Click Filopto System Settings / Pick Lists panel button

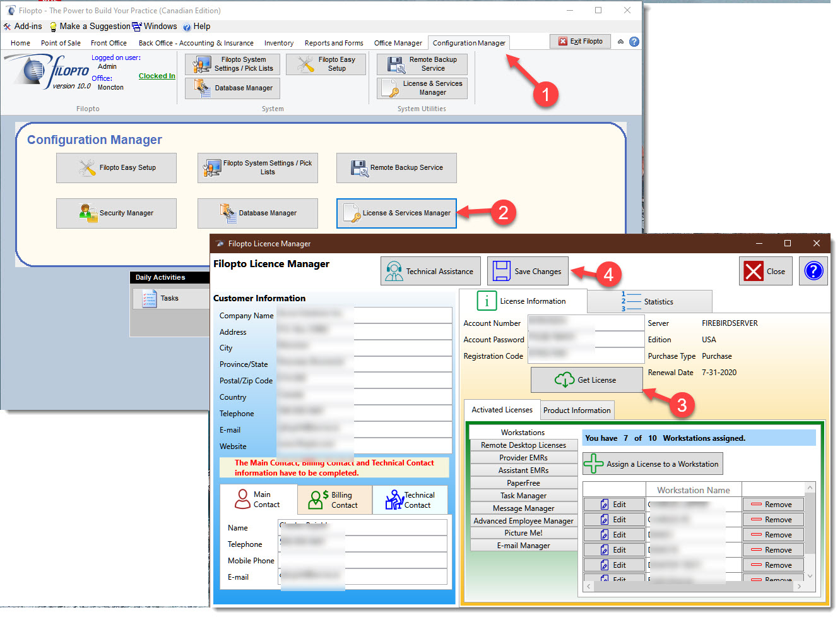click(x=257, y=168)
